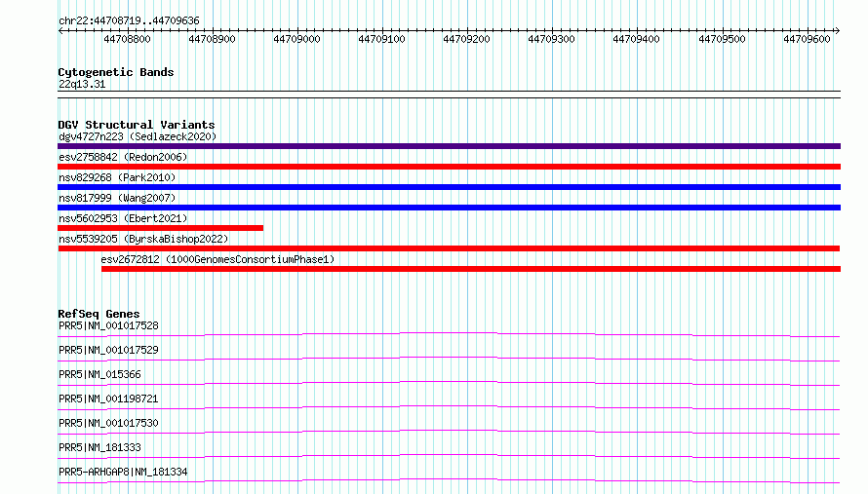This screenshot has width=868, height=494.
Task: Click the blue nsv817999 variant bar
Action: coord(449,208)
